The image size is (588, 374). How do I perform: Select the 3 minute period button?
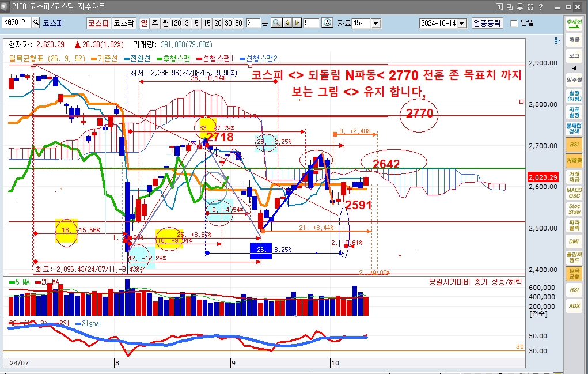pyautogui.click(x=187, y=23)
